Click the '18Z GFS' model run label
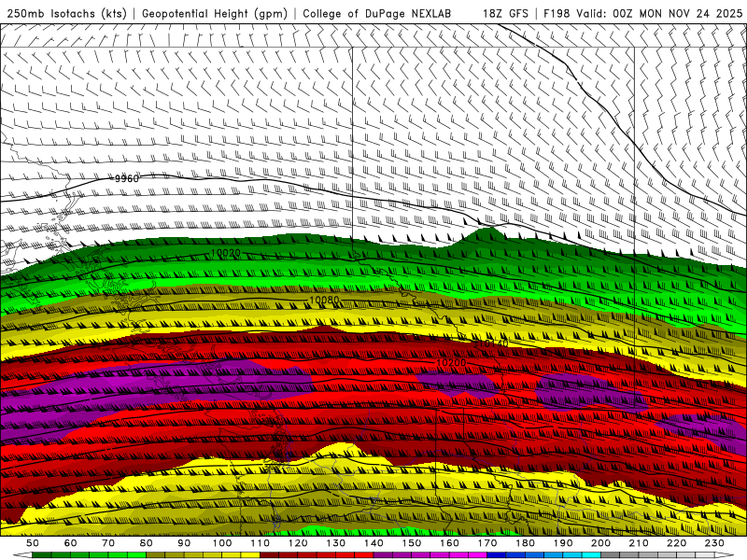This screenshot has width=747, height=560. (x=505, y=13)
